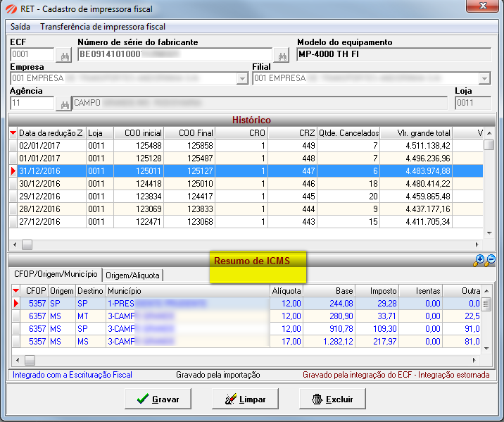504x422 pixels.
Task: Click the binoculars search icon beside Agência field
Action: tap(64, 104)
